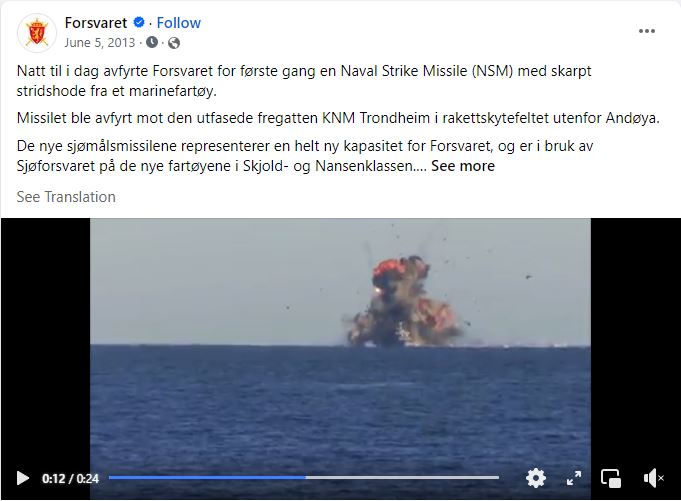Click the clock icon beside the date
This screenshot has width=681, height=501.
click(152, 43)
